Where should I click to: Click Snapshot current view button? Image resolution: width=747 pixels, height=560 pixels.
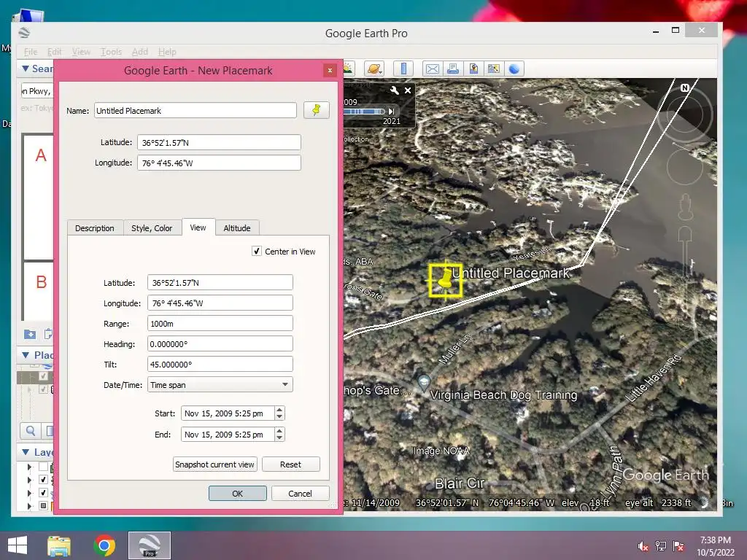pos(215,464)
